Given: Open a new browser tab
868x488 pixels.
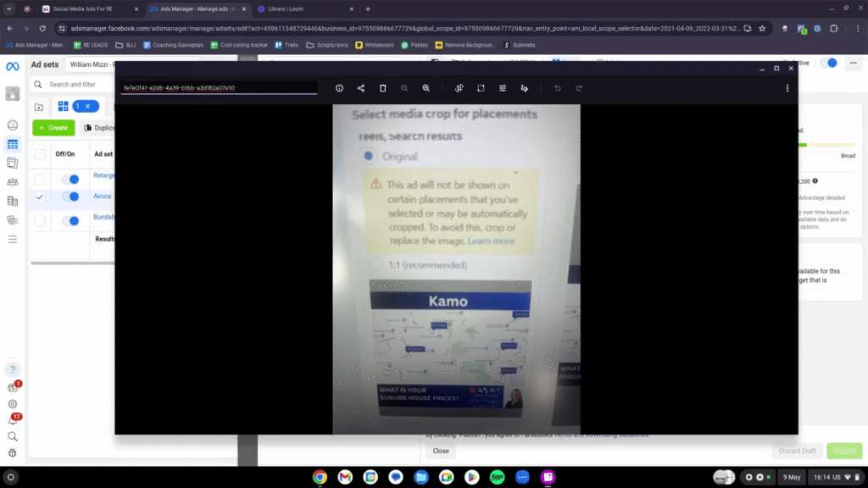Looking at the screenshot, I should (368, 8).
